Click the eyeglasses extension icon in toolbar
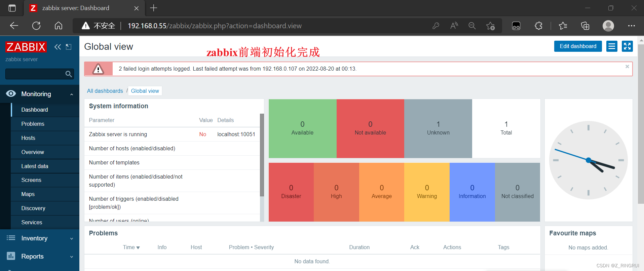This screenshot has height=271, width=644. click(516, 26)
